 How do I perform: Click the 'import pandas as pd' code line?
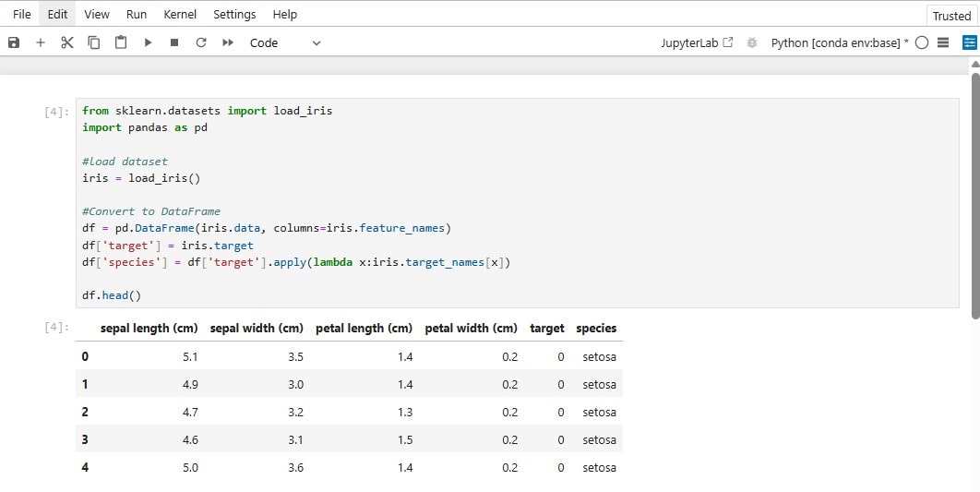tap(145, 127)
